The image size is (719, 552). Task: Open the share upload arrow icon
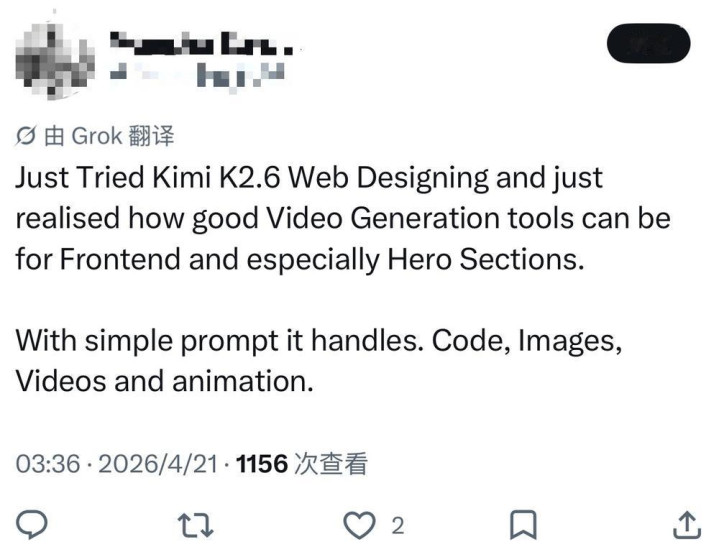click(x=687, y=525)
